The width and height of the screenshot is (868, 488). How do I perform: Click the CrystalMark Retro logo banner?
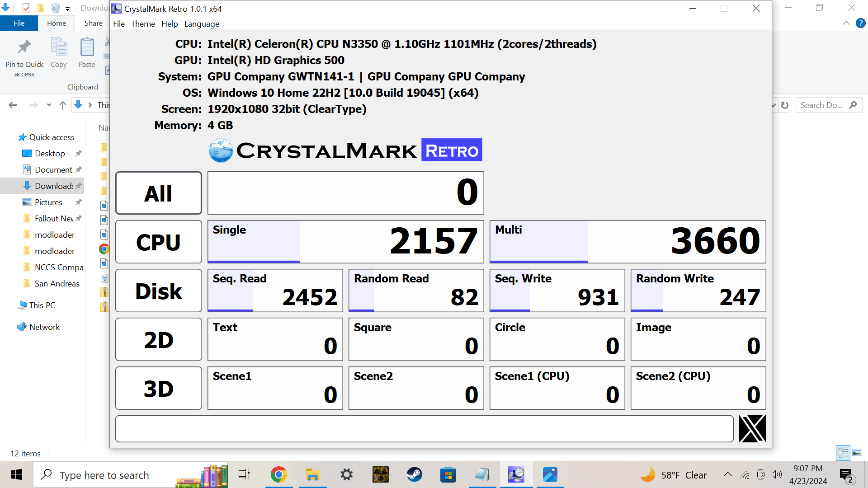(x=345, y=150)
